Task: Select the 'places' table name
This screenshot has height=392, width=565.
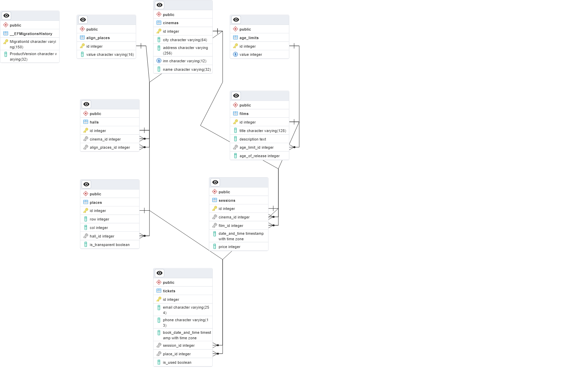Action: coord(96,202)
